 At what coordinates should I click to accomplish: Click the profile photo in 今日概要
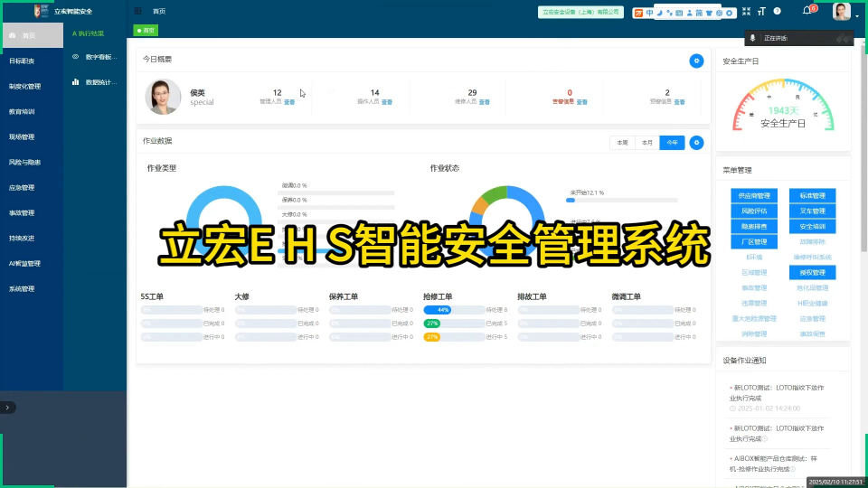click(x=163, y=97)
